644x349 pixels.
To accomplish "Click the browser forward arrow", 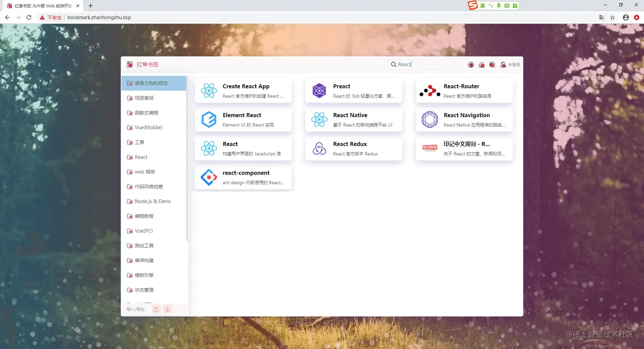I will [18, 17].
